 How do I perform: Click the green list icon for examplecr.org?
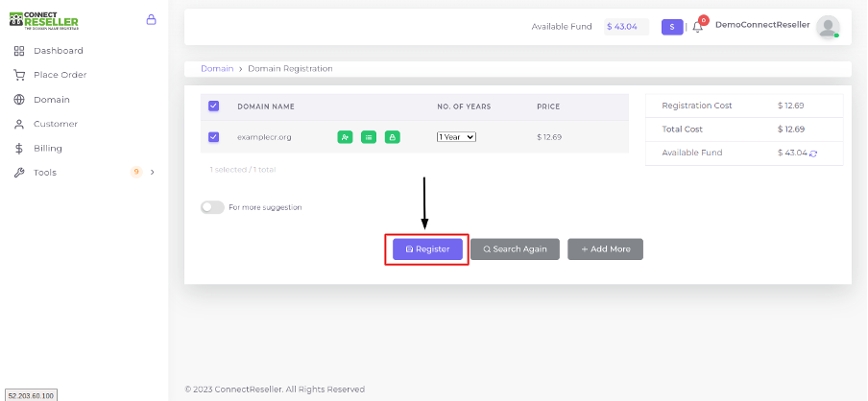pos(369,137)
